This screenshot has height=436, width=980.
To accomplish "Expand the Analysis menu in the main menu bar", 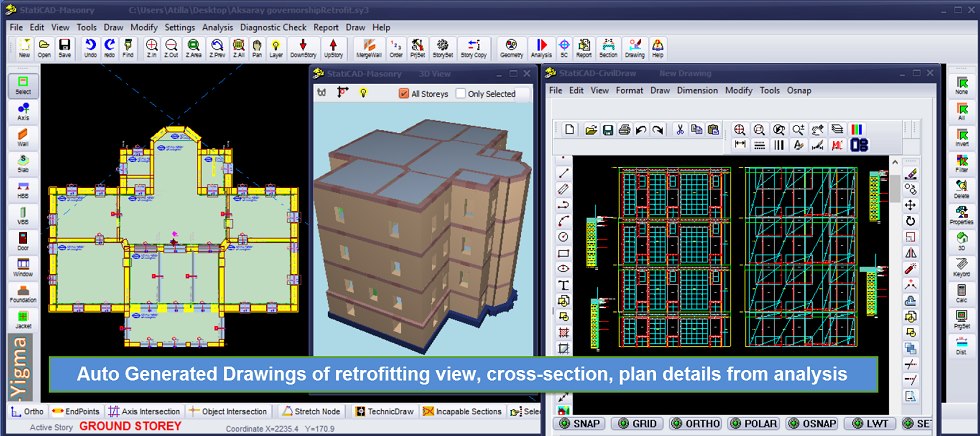I will pos(217,27).
